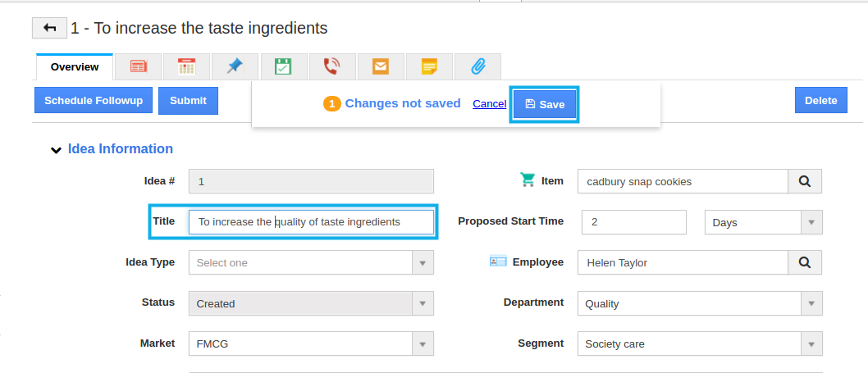
Task: Open the yellow notes tab
Action: (x=429, y=67)
